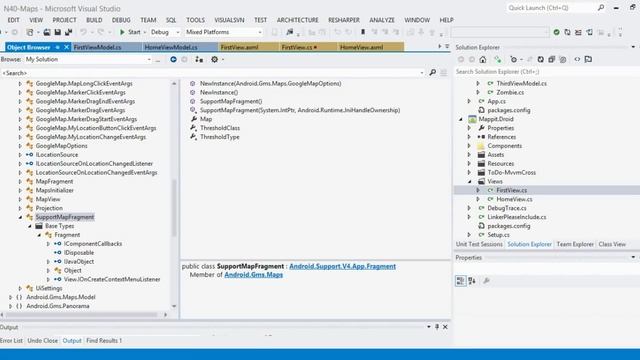Image resolution: width=640 pixels, height=360 pixels.
Task: Collapse the Mappit.Droid project
Action: (461, 119)
